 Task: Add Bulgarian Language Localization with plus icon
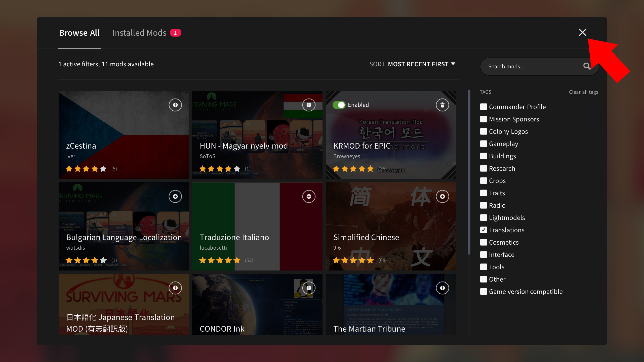tap(175, 196)
